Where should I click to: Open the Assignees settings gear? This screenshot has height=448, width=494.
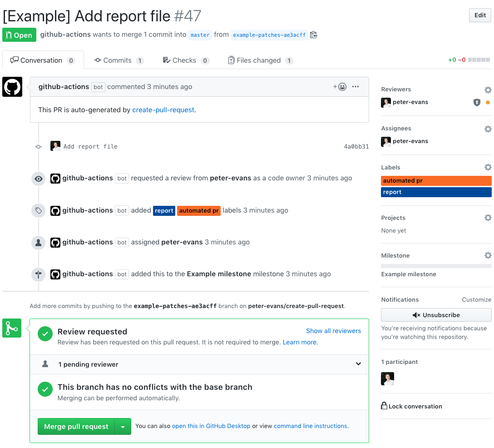pyautogui.click(x=488, y=129)
